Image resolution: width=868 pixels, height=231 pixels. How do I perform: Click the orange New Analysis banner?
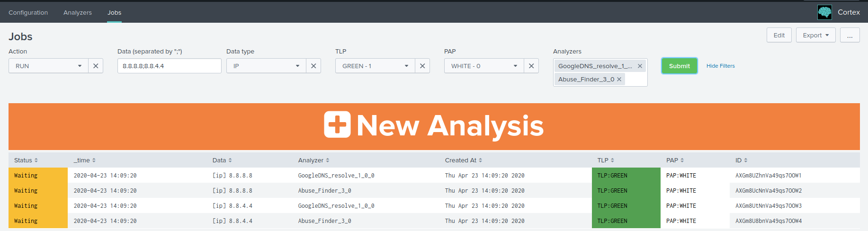tap(434, 126)
